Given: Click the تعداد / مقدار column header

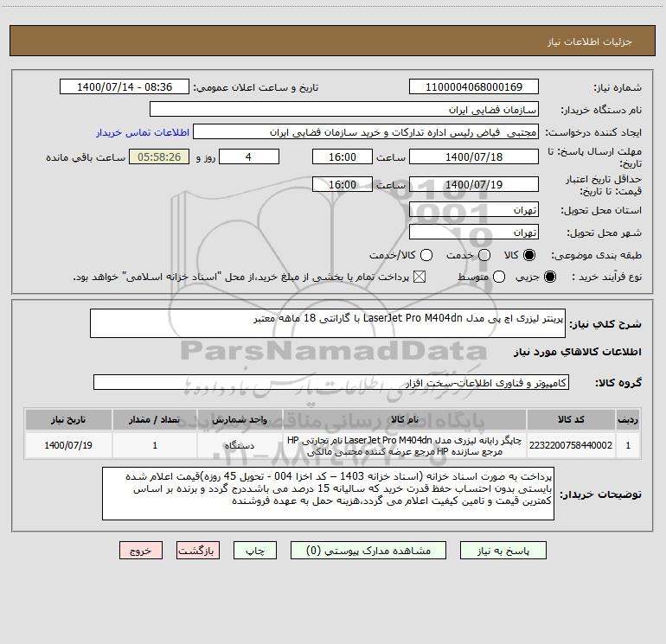Looking at the screenshot, I should [x=155, y=420].
